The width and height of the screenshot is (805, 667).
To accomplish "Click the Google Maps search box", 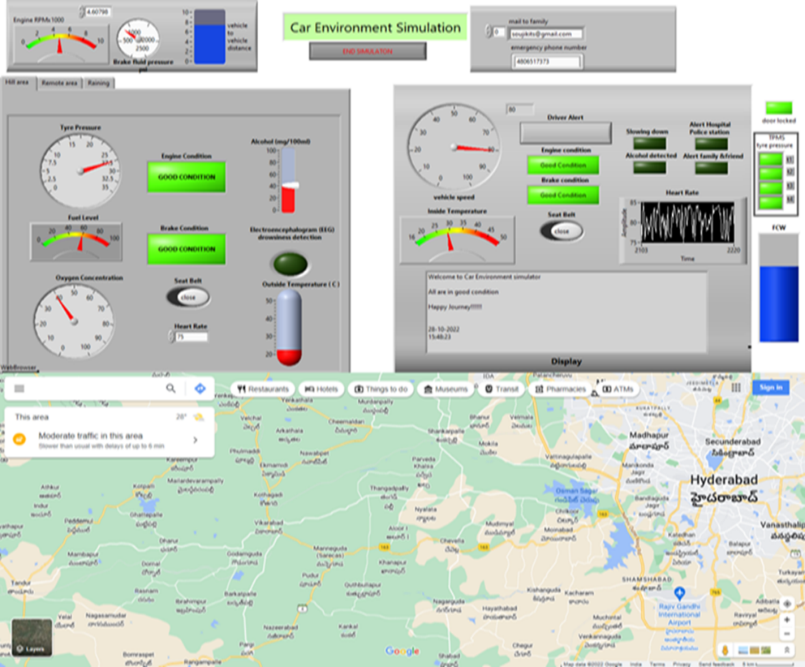I will point(92,389).
